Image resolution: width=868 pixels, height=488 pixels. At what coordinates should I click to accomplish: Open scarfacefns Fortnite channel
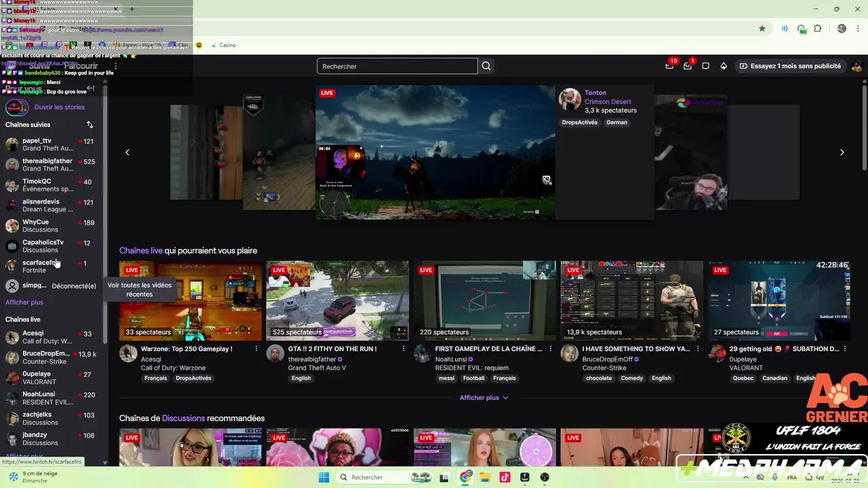pos(52,266)
